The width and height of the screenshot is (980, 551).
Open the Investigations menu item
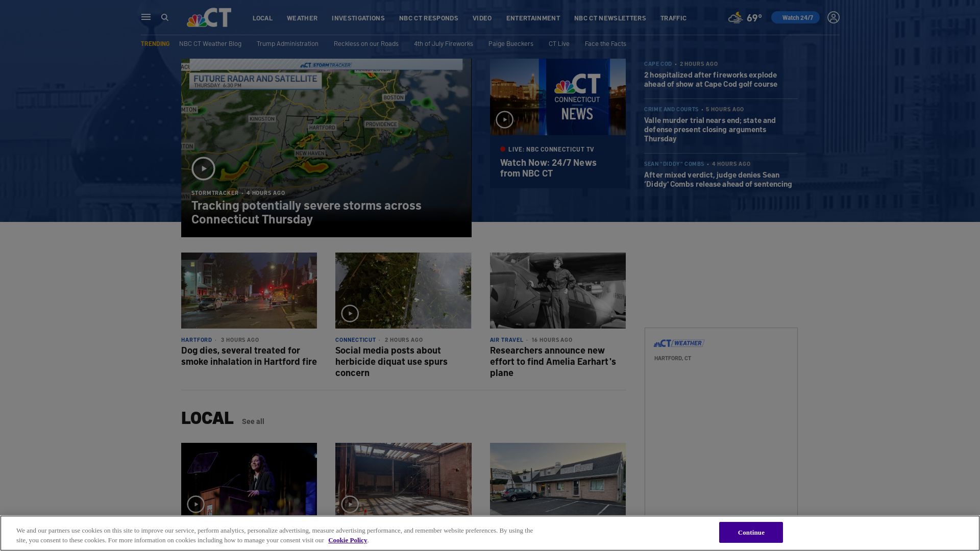coord(358,18)
